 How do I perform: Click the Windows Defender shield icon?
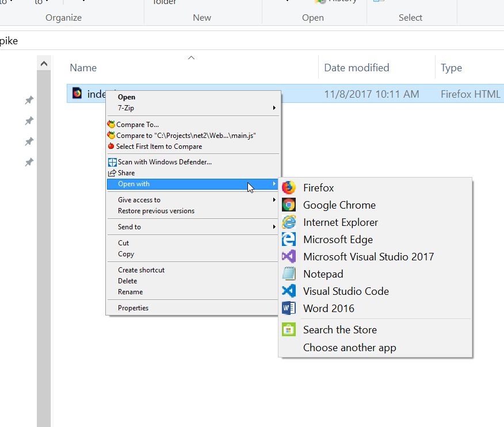tap(112, 162)
